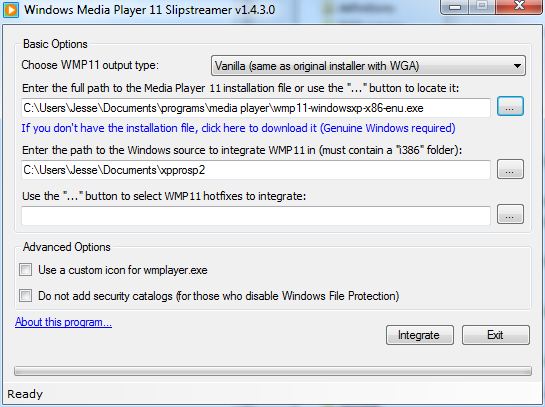Minimize the Slipstreamer window
545x407 pixels.
coord(455,6)
